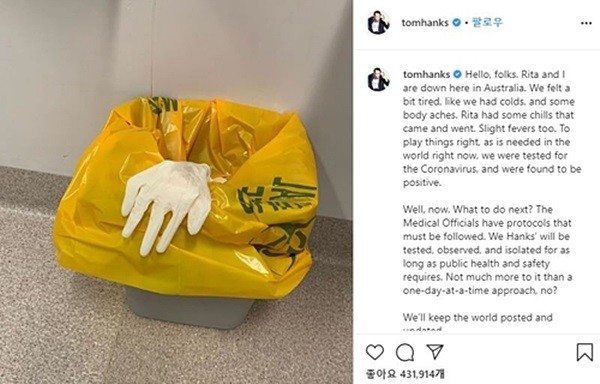Image resolution: width=600 pixels, height=384 pixels.
Task: Like the post with the heart icon
Action: 375,352
